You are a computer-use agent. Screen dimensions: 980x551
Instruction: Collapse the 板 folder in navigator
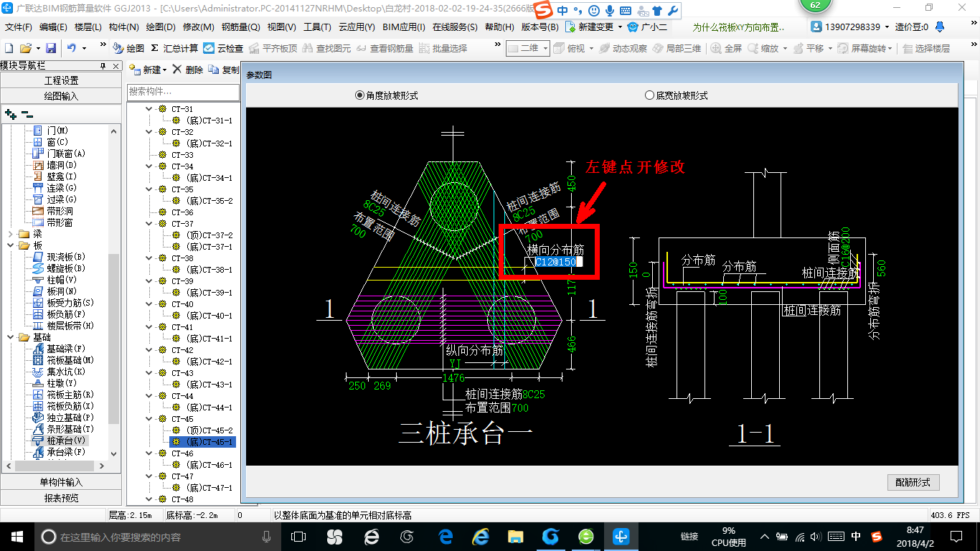11,245
